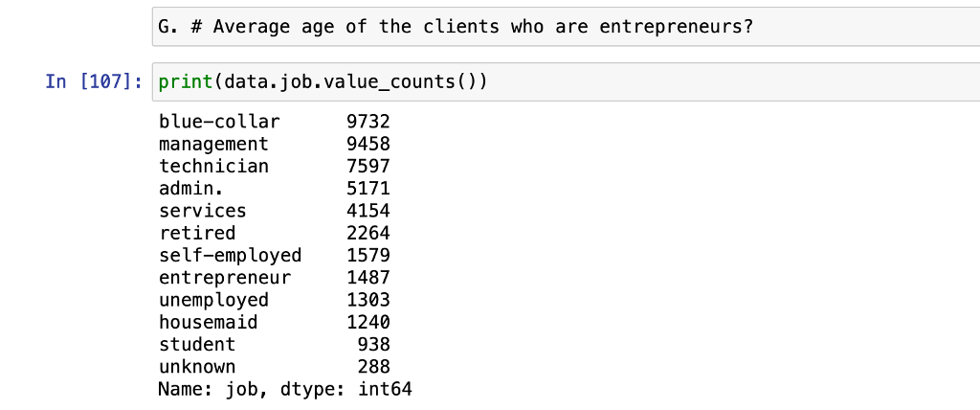Click the unknown label in output
Screen dimensions: 980x410
(197, 366)
